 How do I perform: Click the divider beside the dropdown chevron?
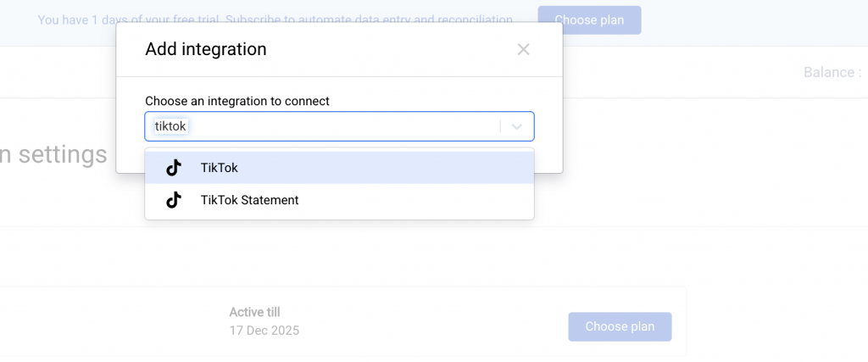(x=501, y=126)
